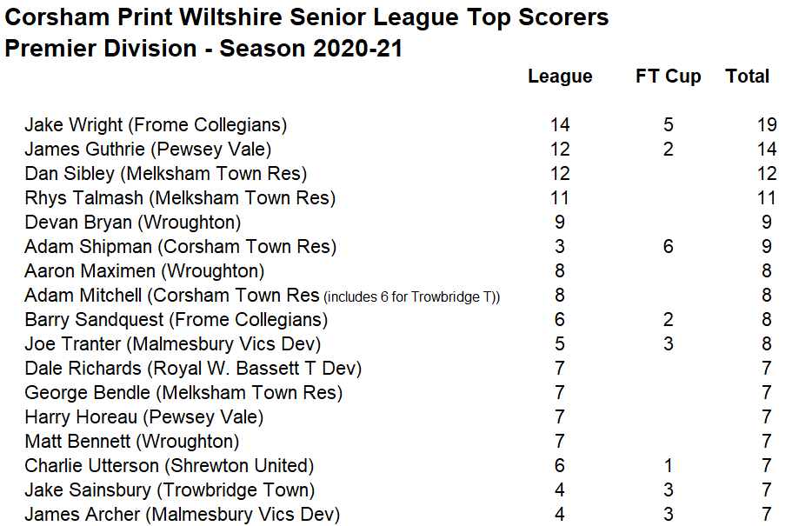Image resolution: width=812 pixels, height=526 pixels.
Task: Click the League column header
Action: point(560,77)
